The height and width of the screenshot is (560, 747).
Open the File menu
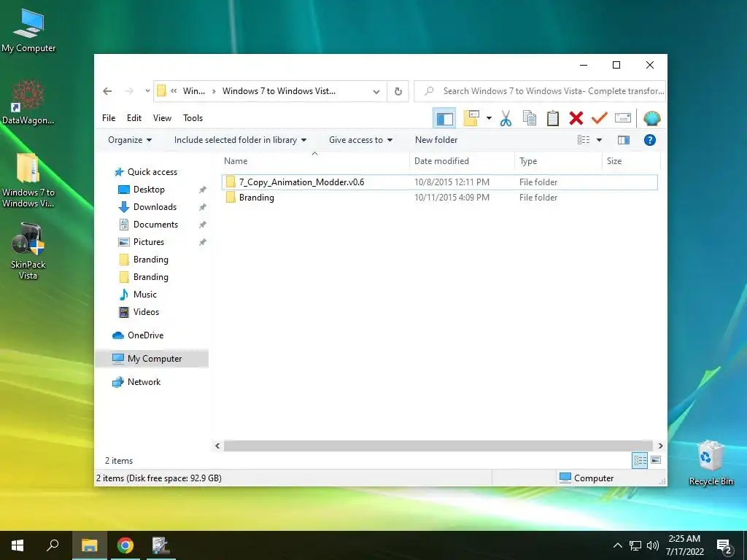pos(109,118)
